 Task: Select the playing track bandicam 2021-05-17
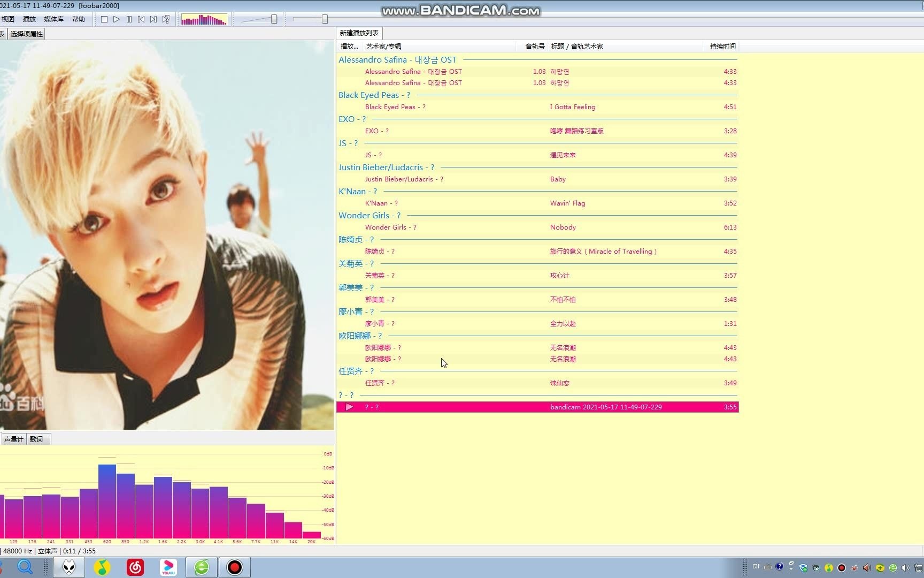click(537, 407)
